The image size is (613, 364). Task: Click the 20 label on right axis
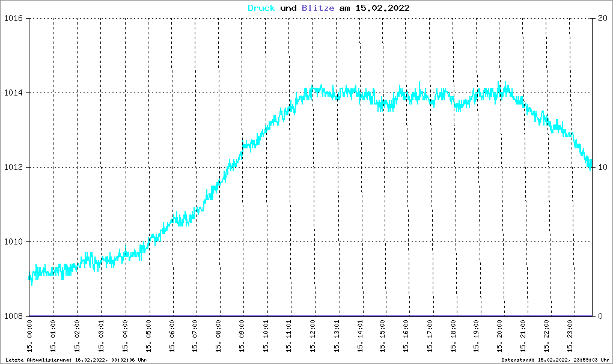pos(603,19)
